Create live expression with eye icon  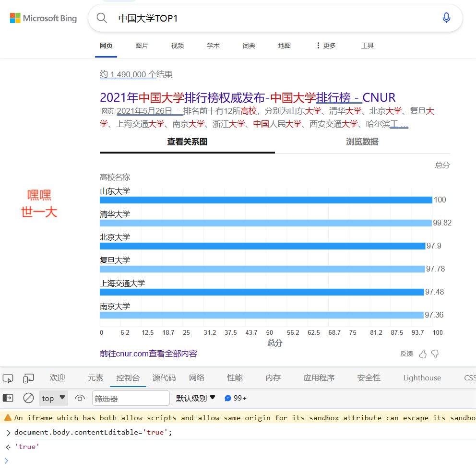click(80, 398)
